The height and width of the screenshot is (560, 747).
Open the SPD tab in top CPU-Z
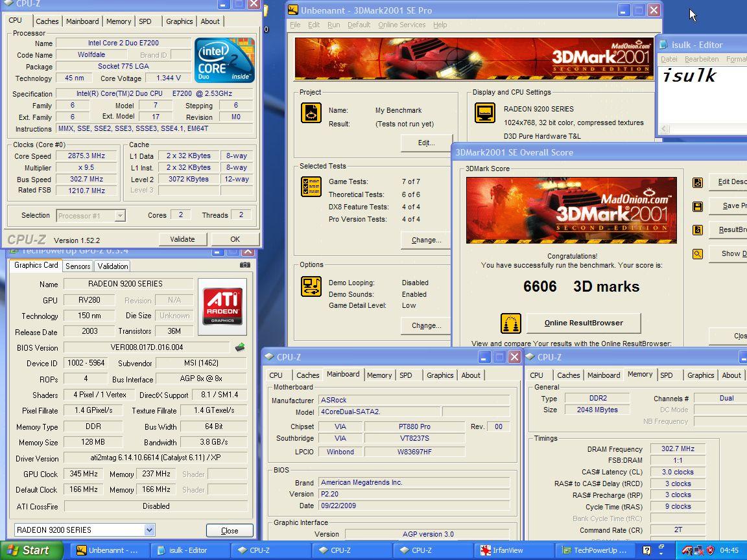point(145,21)
